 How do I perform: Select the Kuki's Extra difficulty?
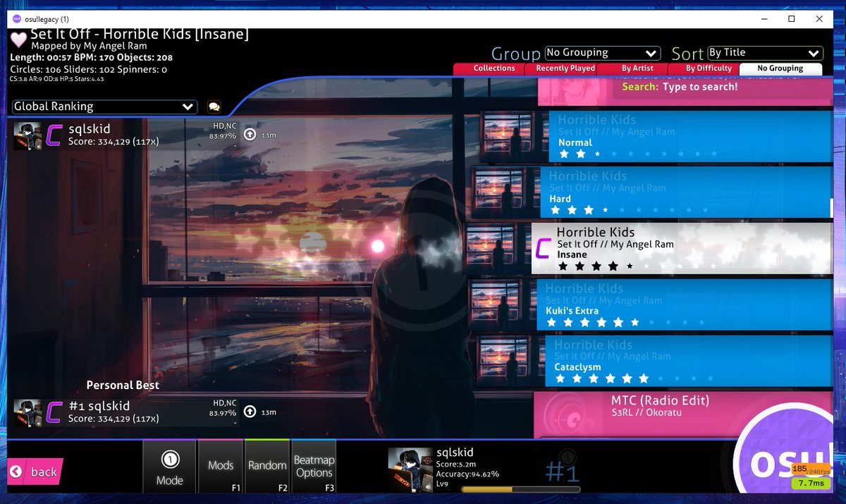684,305
